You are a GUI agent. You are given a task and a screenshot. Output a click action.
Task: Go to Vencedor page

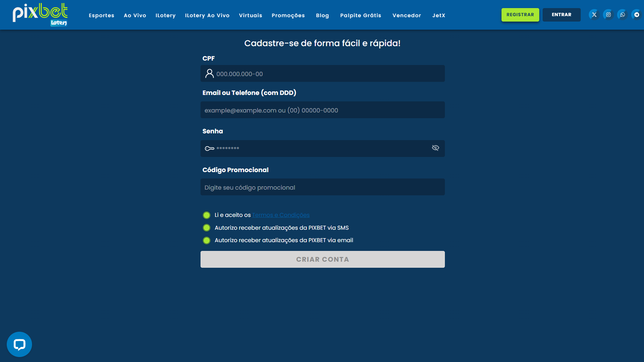click(x=407, y=15)
